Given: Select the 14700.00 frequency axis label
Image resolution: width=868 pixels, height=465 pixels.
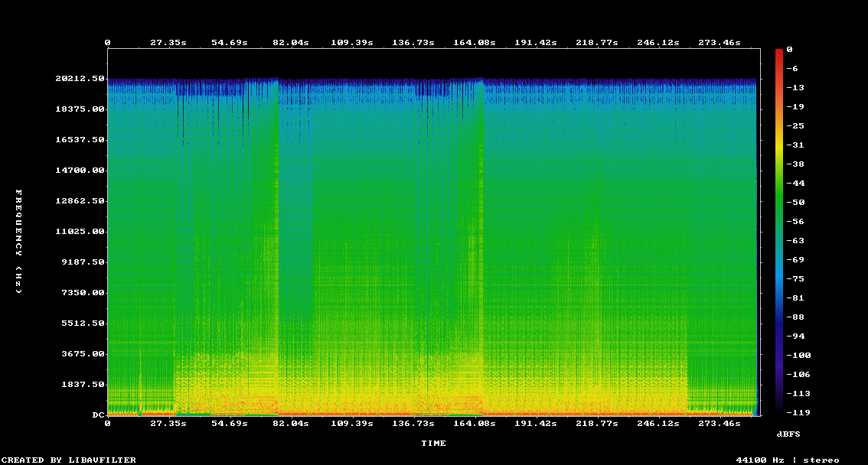Looking at the screenshot, I should click(x=80, y=171).
